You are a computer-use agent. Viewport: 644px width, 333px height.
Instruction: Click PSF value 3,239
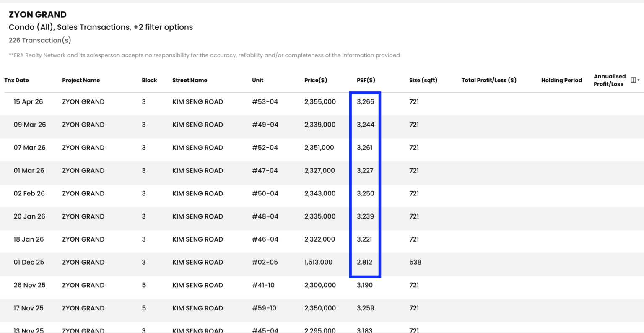[x=366, y=216]
